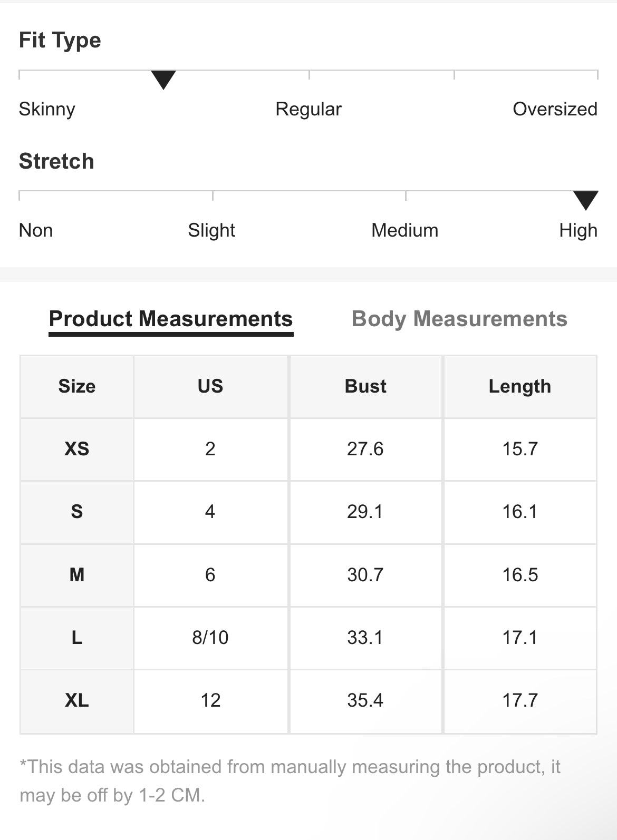This screenshot has height=840, width=617.
Task: Click the Medium stretch label
Action: 404,230
